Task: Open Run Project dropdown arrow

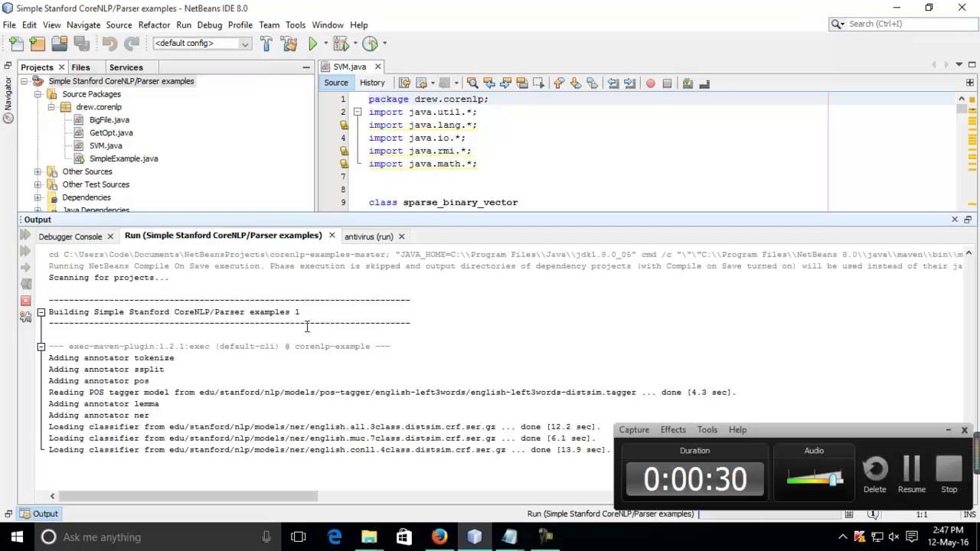Action: 325,44
